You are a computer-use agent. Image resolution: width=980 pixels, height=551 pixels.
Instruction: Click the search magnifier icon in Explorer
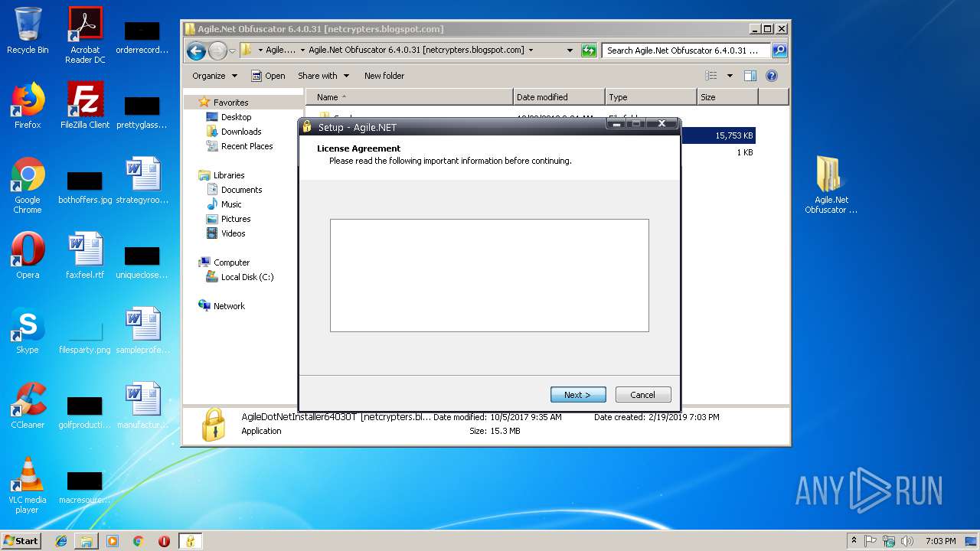click(x=779, y=51)
